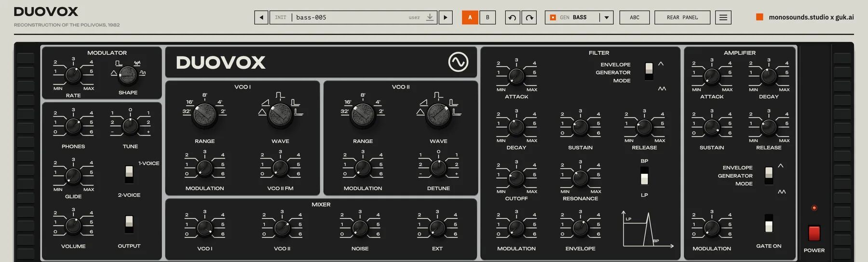
Task: Click the VCO I Range knob
Action: click(204, 115)
